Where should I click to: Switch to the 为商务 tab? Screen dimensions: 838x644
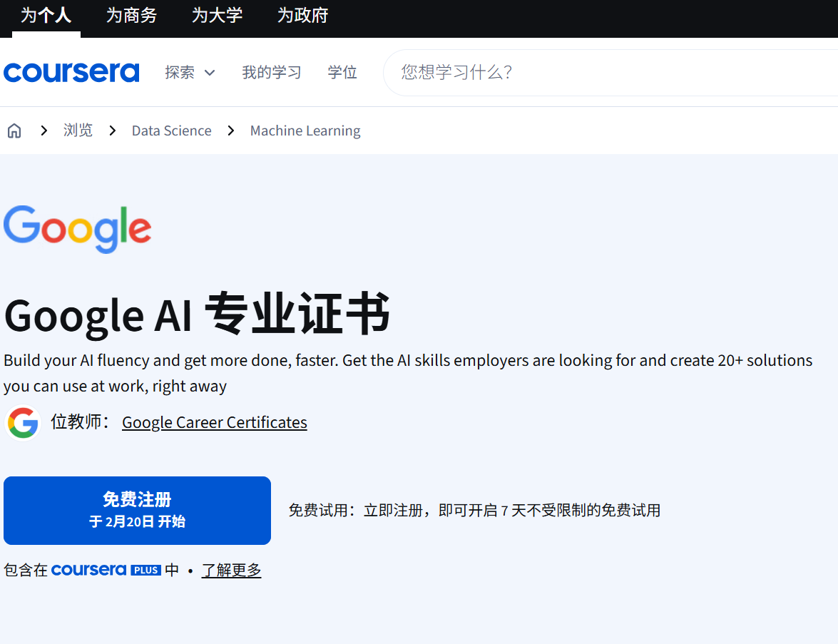click(x=131, y=16)
